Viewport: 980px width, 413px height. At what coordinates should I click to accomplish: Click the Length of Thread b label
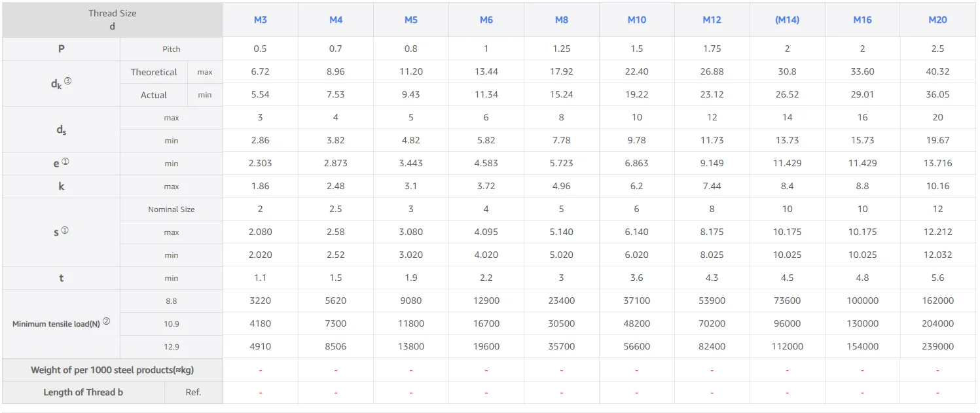click(83, 392)
